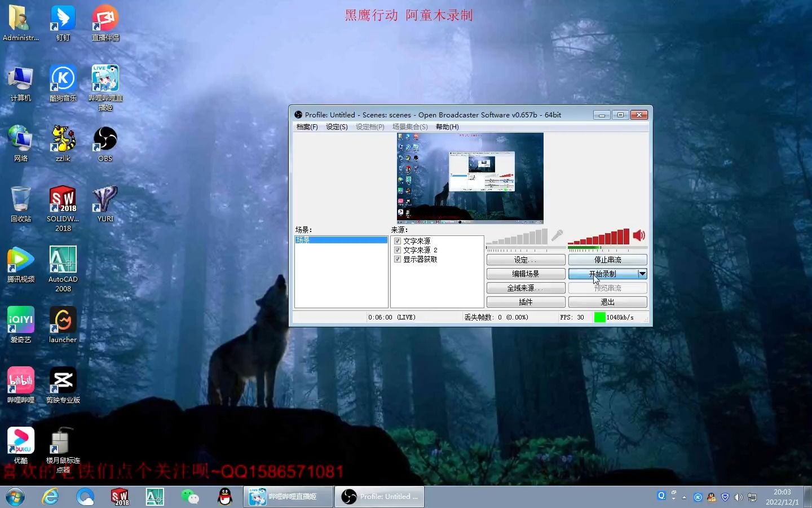The image size is (812, 508).
Task: Open the AutoCAD 2008 desktop icon
Action: tap(63, 269)
